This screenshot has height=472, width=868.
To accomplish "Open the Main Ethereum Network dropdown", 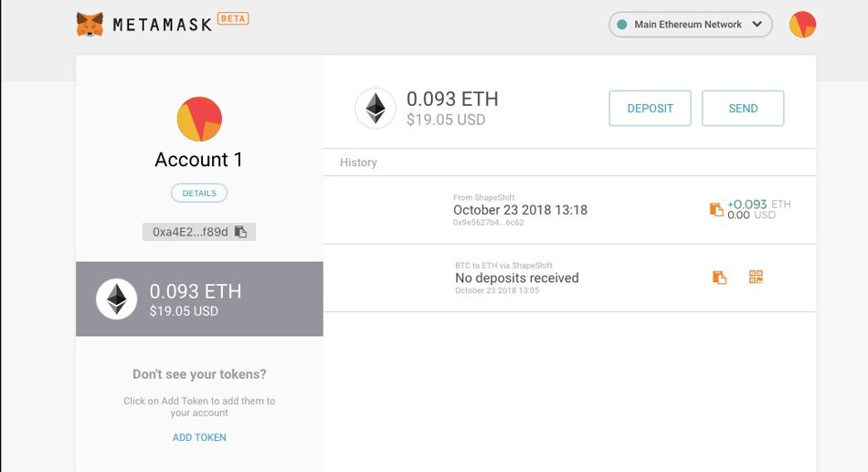I will click(691, 25).
